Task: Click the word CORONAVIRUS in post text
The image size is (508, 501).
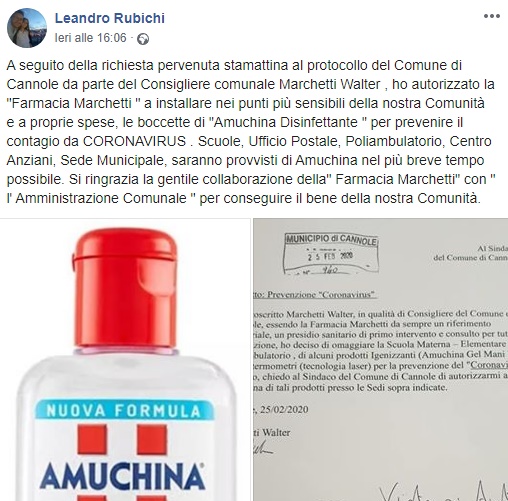Action: (134, 141)
